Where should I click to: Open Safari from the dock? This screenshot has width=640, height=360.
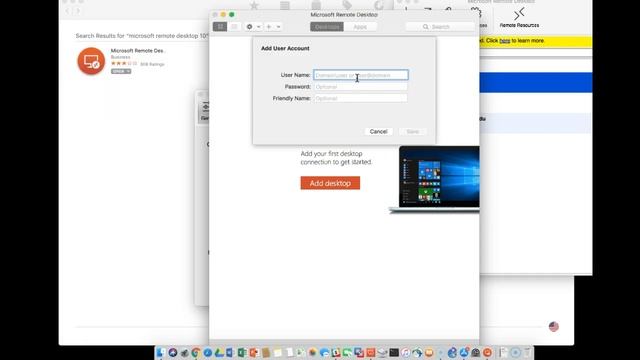click(208, 352)
